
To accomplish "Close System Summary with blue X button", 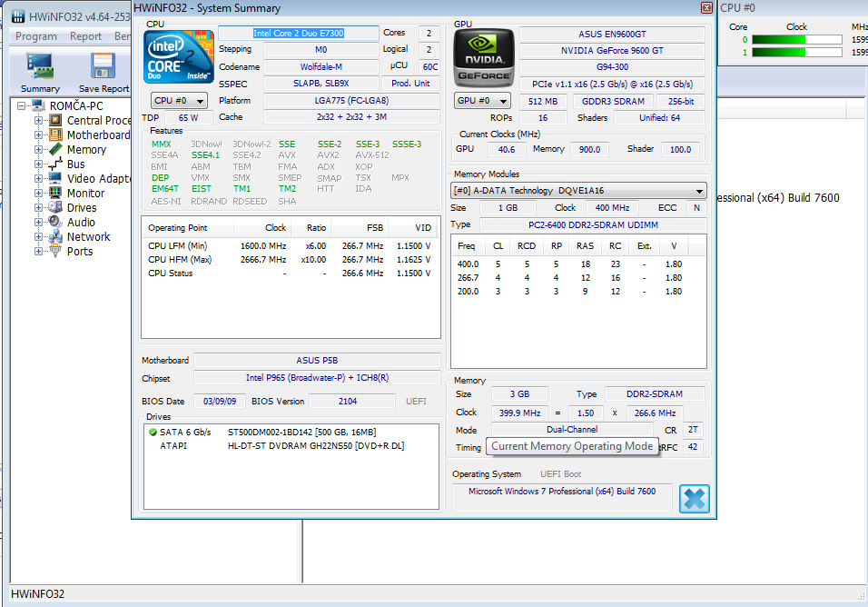I will coord(695,499).
